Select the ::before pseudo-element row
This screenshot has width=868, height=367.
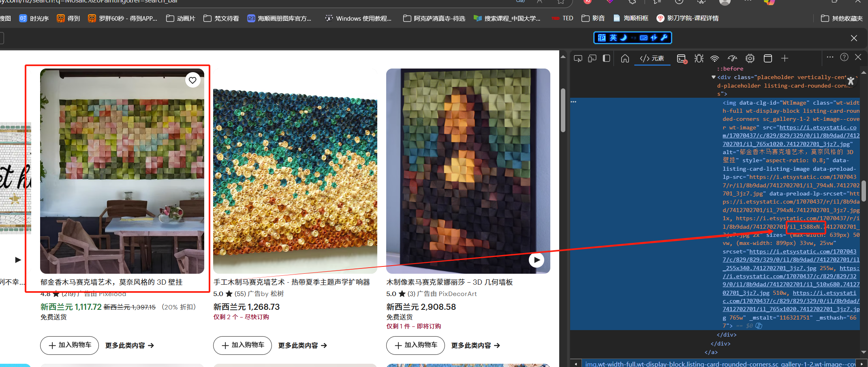(x=730, y=69)
